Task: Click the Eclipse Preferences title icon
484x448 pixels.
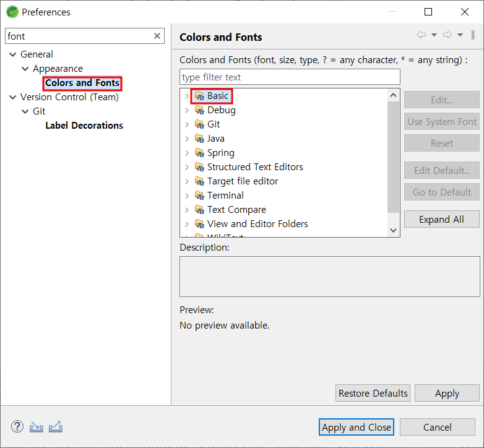Action: point(12,12)
